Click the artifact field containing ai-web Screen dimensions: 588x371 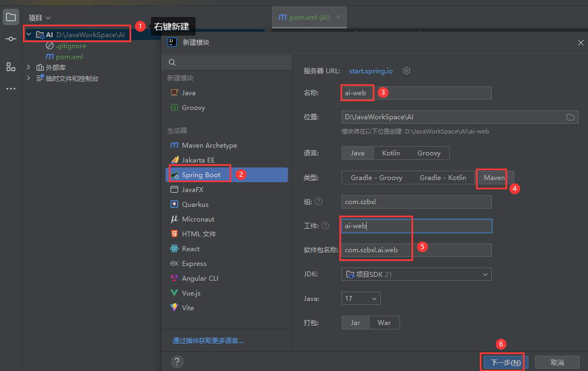416,225
